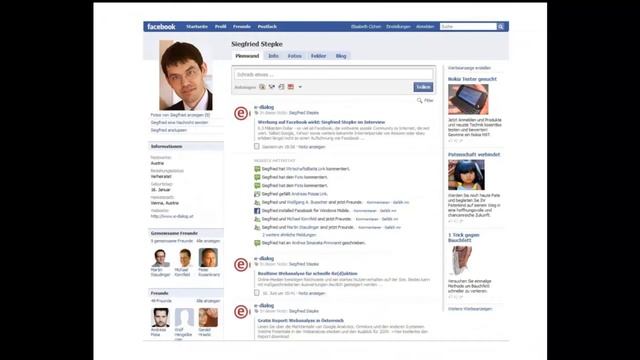640x360 pixels.
Task: Open Michael Kornfeld's friend thumbnail
Action: pos(184,258)
